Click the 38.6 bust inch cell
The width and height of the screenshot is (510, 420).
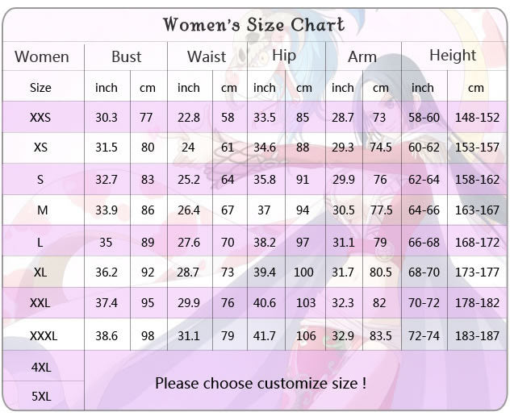[x=107, y=335]
